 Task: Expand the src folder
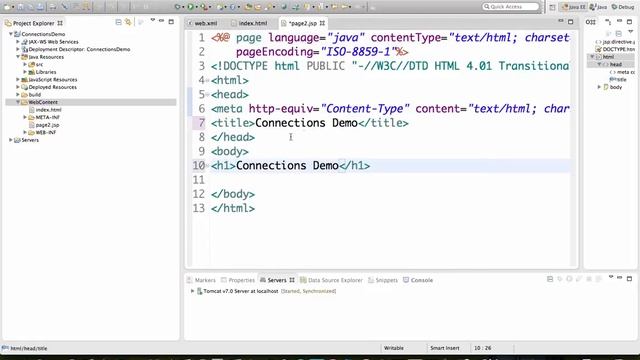pos(25,64)
